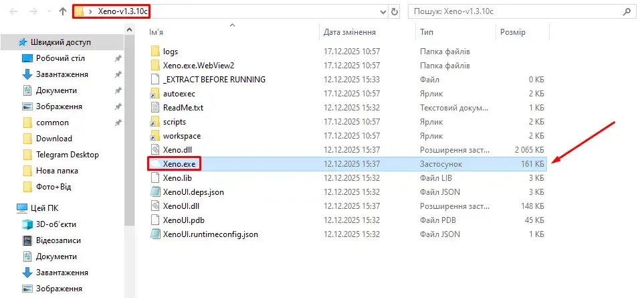Image resolution: width=644 pixels, height=298 pixels.
Task: Click the Xeno.exe file name
Action: coord(179,164)
